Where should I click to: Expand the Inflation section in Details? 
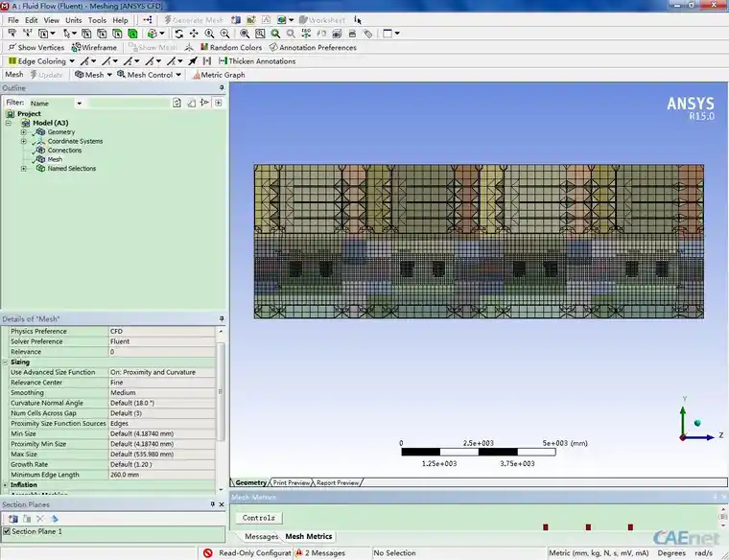coord(5,484)
